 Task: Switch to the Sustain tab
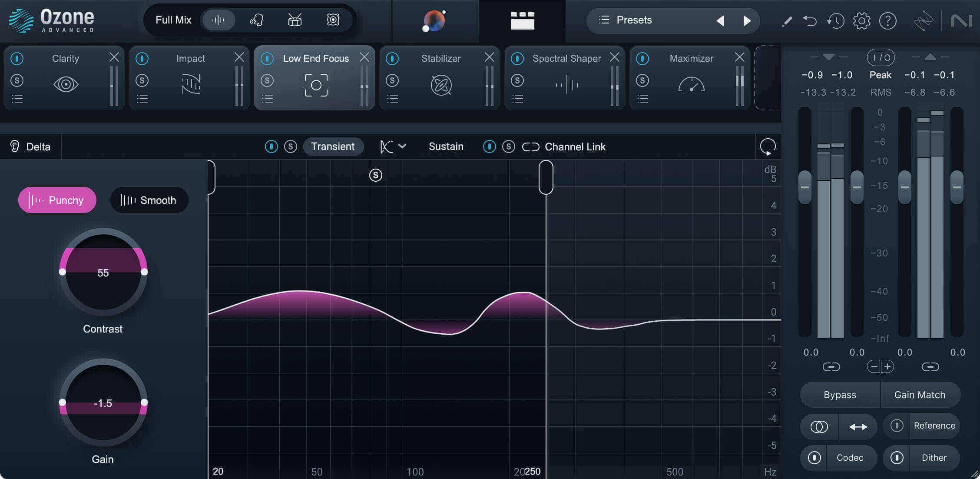coord(446,146)
